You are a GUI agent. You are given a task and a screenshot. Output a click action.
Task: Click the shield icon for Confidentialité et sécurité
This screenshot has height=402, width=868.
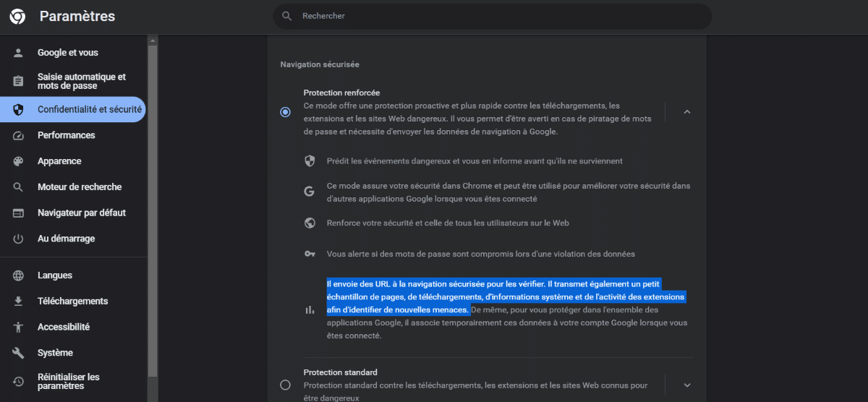tap(19, 110)
